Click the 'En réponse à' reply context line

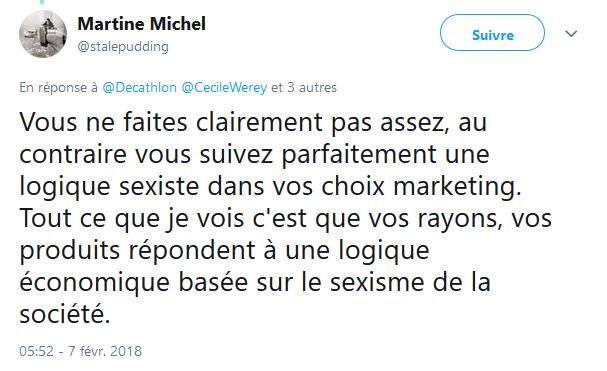click(178, 88)
